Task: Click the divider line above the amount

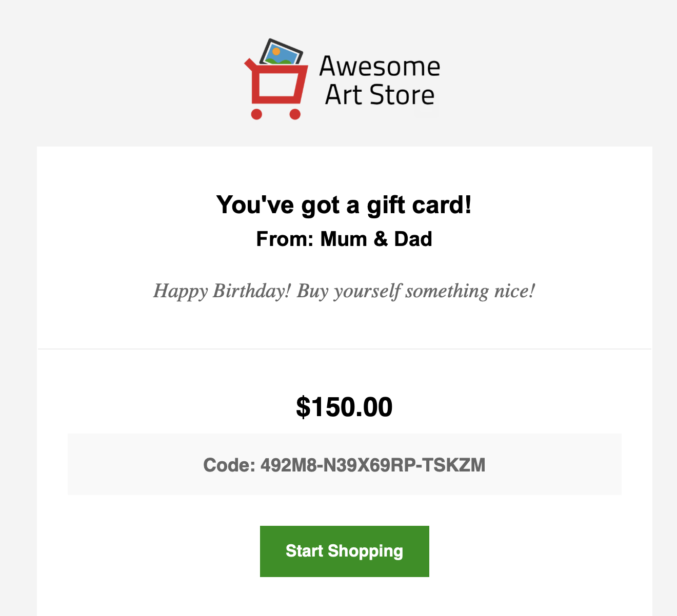Action: coord(345,349)
